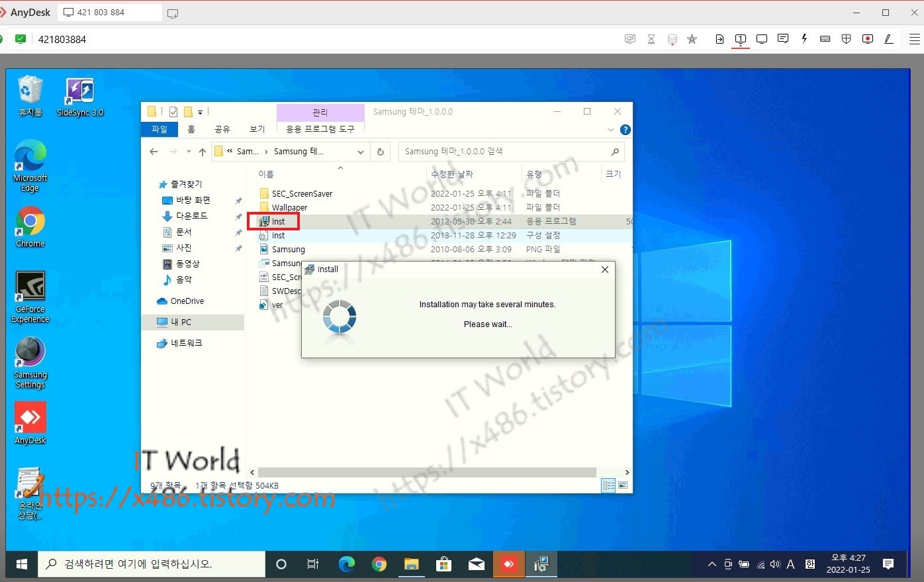The image size is (924, 582).
Task: Toggle Korean IME indicator in taskbar
Action: click(x=810, y=564)
